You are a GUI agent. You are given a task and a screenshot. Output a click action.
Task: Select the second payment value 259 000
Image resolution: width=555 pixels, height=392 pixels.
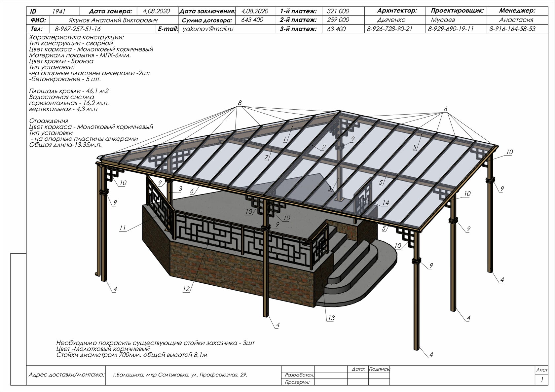click(x=338, y=20)
